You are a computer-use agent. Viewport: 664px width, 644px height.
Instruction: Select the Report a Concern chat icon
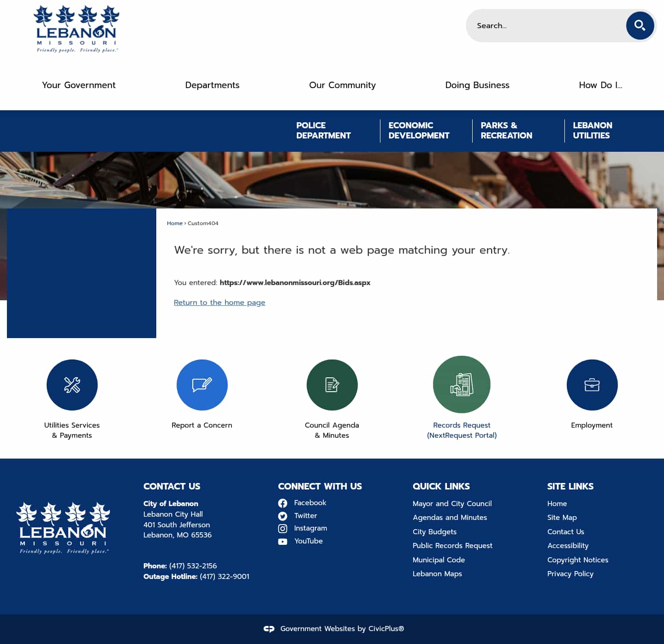202,385
